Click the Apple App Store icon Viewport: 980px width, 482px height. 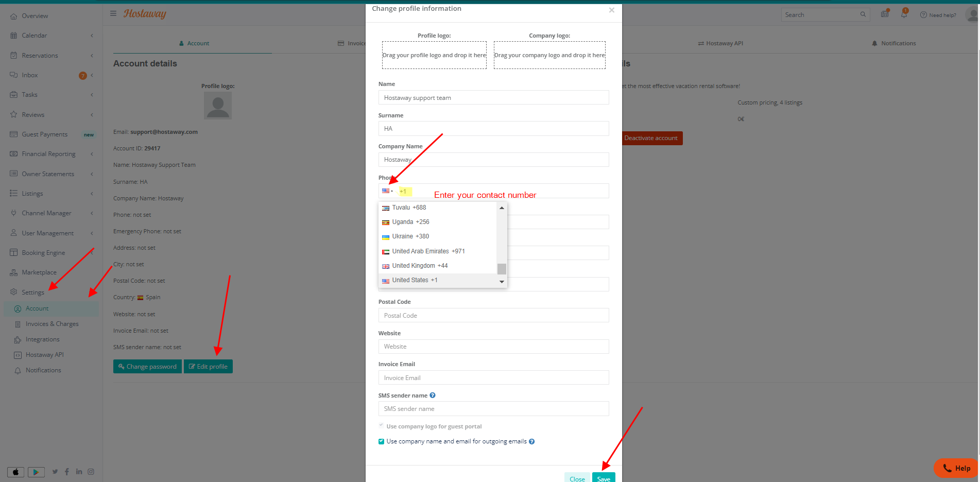[x=15, y=472]
